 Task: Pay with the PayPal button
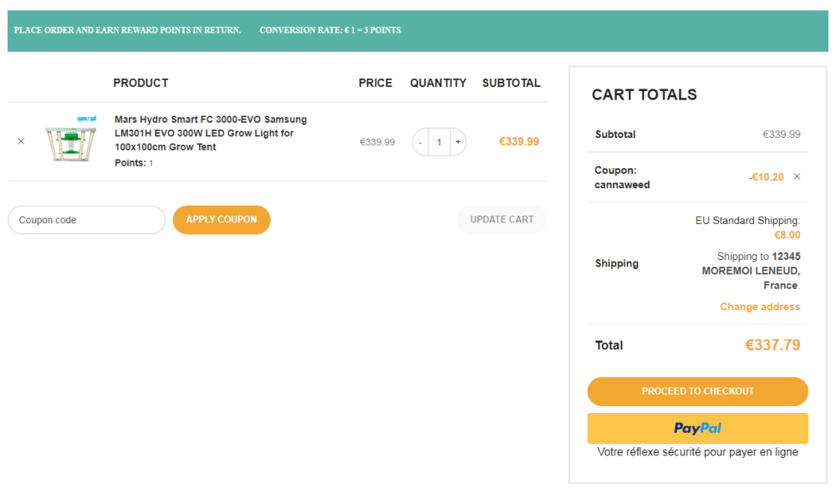697,428
